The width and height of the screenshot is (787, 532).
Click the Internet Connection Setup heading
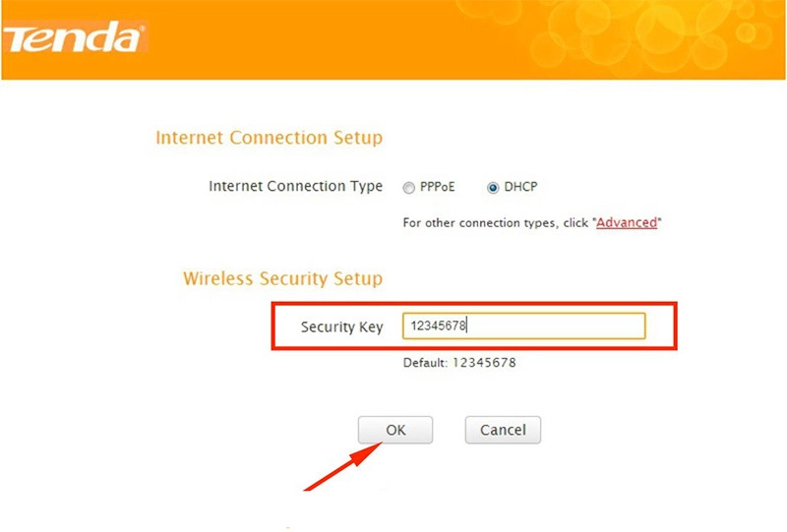click(x=269, y=138)
